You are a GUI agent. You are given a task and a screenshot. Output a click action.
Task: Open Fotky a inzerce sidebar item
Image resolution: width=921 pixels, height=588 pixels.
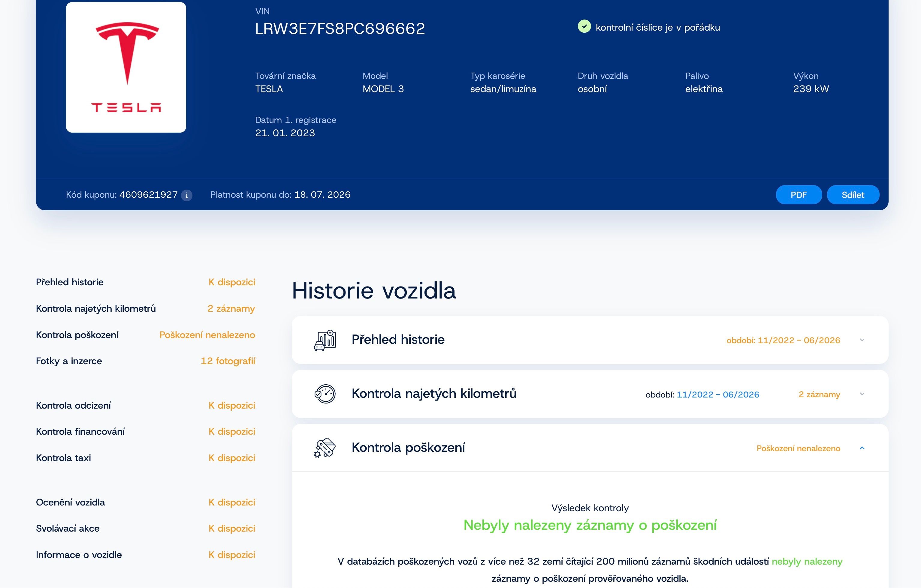(145, 361)
